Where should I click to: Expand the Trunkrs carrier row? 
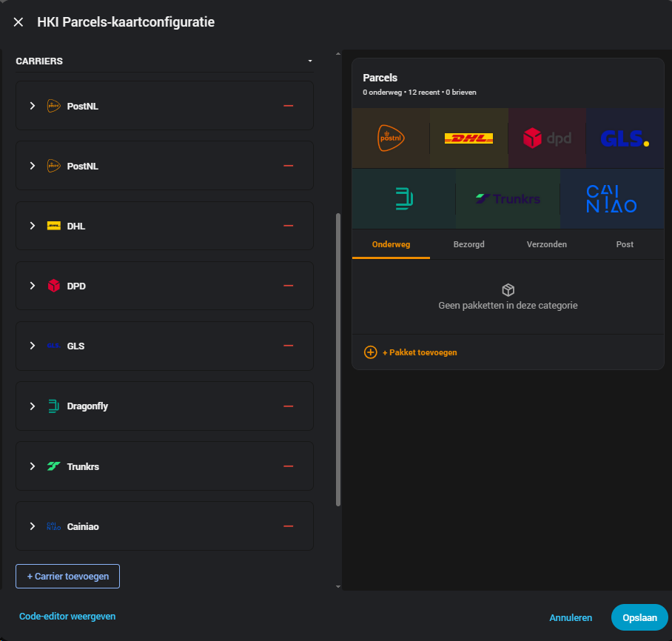32,466
